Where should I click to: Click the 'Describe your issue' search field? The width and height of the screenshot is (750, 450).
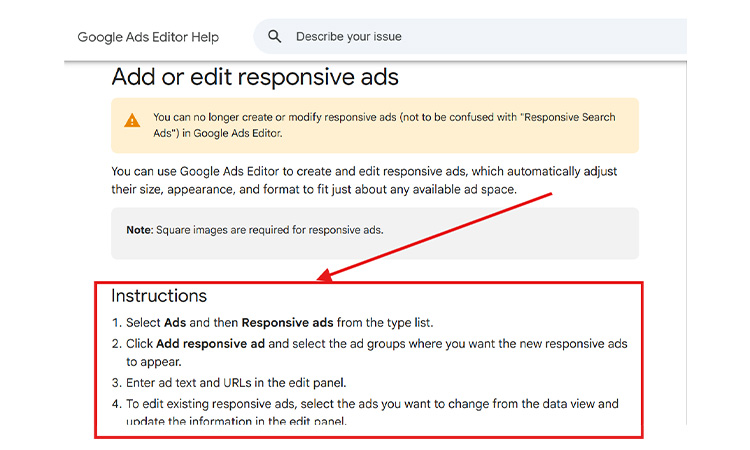[x=470, y=36]
